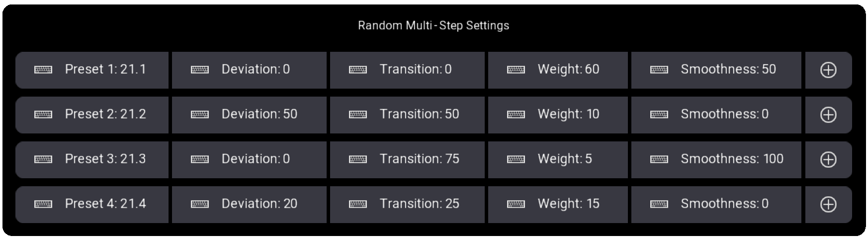The height and width of the screenshot is (240, 868).
Task: Click keyboard icon beside Preset 1: 21.1
Action: (x=43, y=70)
